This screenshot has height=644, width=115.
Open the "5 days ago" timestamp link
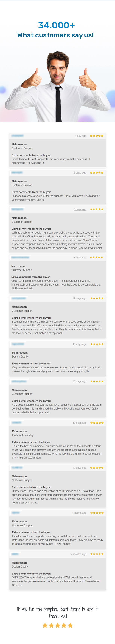[x=80, y=172]
